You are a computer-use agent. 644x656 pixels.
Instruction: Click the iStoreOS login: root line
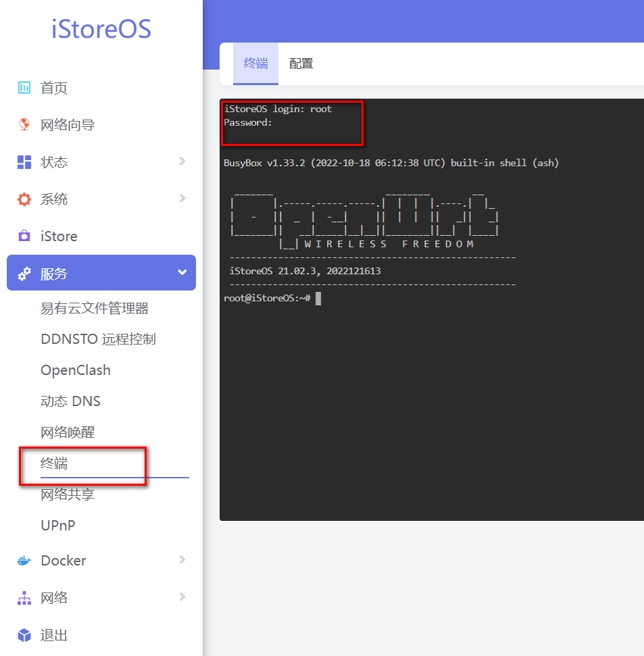pos(278,109)
